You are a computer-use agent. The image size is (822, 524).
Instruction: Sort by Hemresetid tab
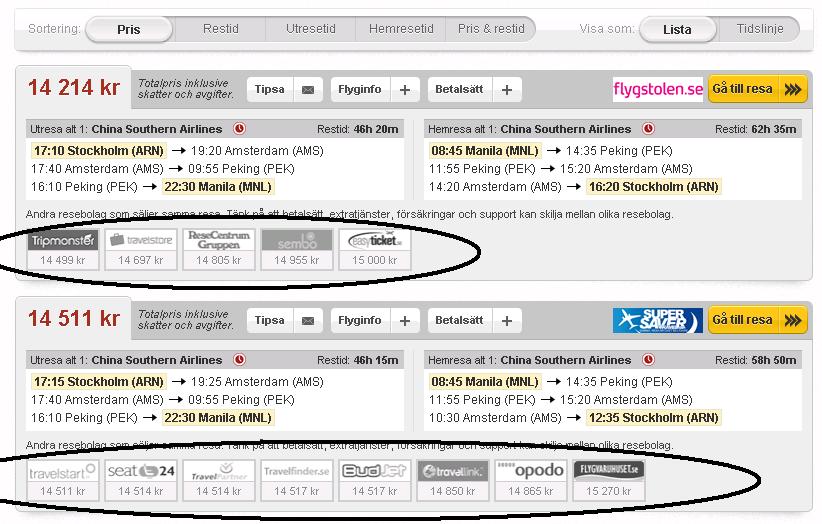pyautogui.click(x=400, y=30)
